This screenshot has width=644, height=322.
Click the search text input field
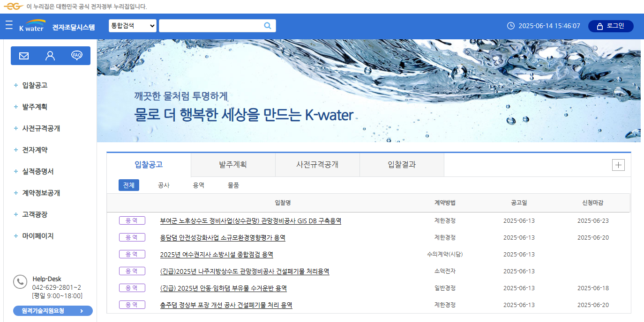(x=217, y=26)
